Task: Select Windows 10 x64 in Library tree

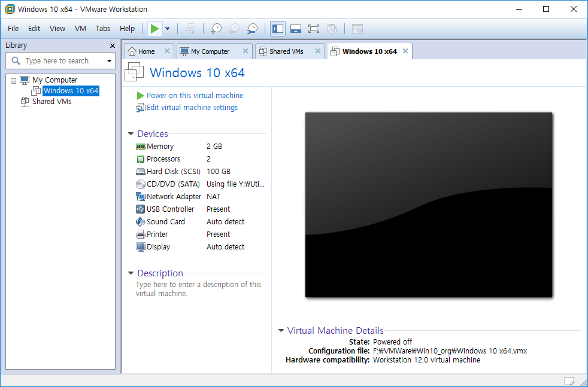Action: pyautogui.click(x=71, y=91)
